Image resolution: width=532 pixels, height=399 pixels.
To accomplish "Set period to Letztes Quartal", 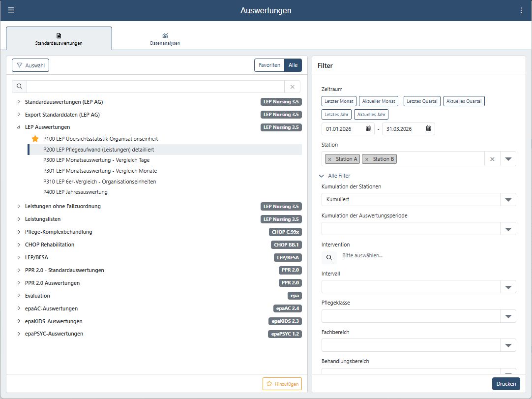I will (422, 101).
